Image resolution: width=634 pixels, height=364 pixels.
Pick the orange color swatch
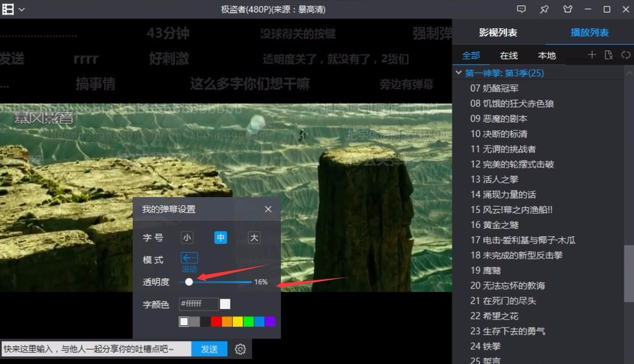tap(227, 322)
